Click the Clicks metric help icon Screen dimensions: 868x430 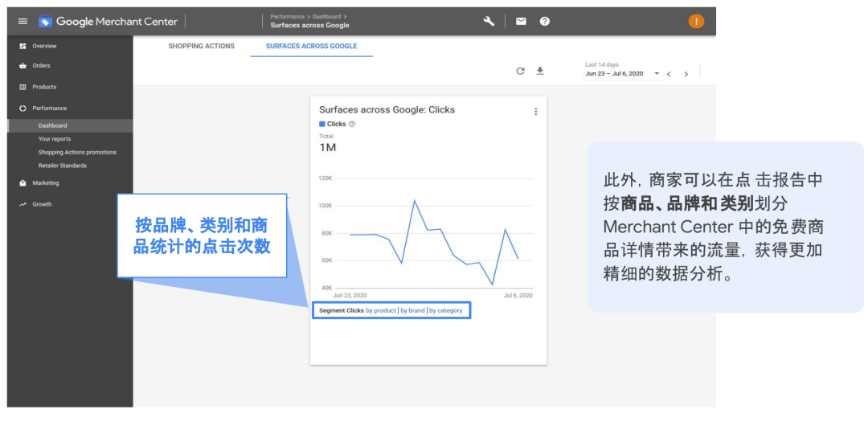point(352,124)
